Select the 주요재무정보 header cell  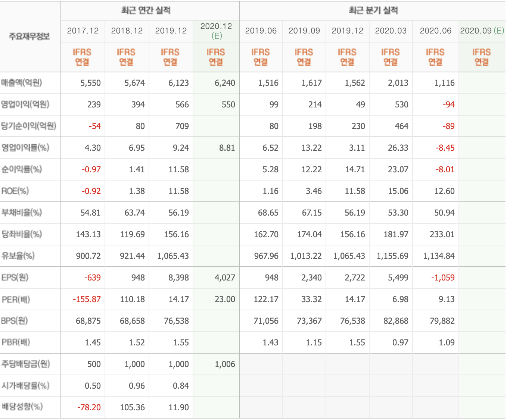pyautogui.click(x=29, y=36)
